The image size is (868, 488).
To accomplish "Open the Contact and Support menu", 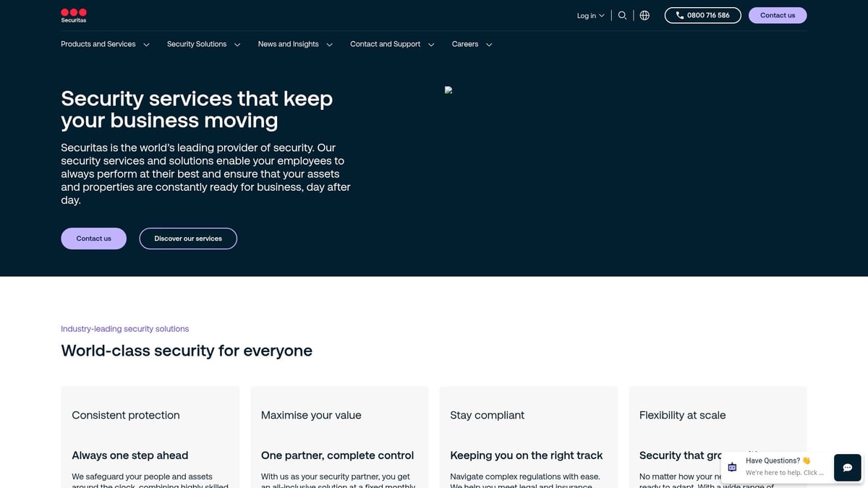I will tap(385, 44).
